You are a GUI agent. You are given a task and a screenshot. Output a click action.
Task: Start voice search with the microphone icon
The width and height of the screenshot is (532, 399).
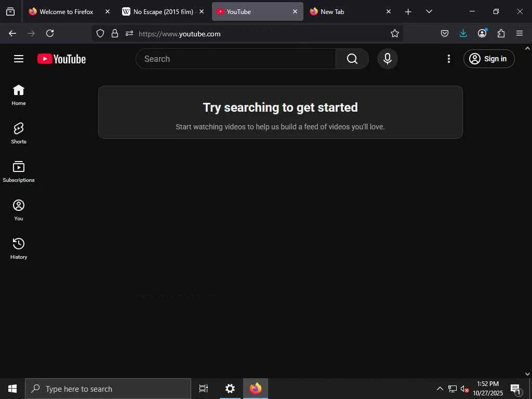coord(388,59)
